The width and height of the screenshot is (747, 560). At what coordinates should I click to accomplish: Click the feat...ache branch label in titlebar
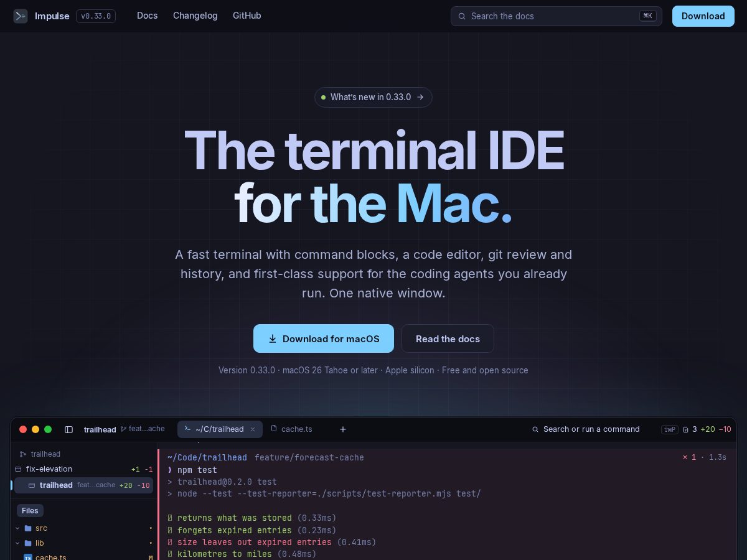coord(143,429)
